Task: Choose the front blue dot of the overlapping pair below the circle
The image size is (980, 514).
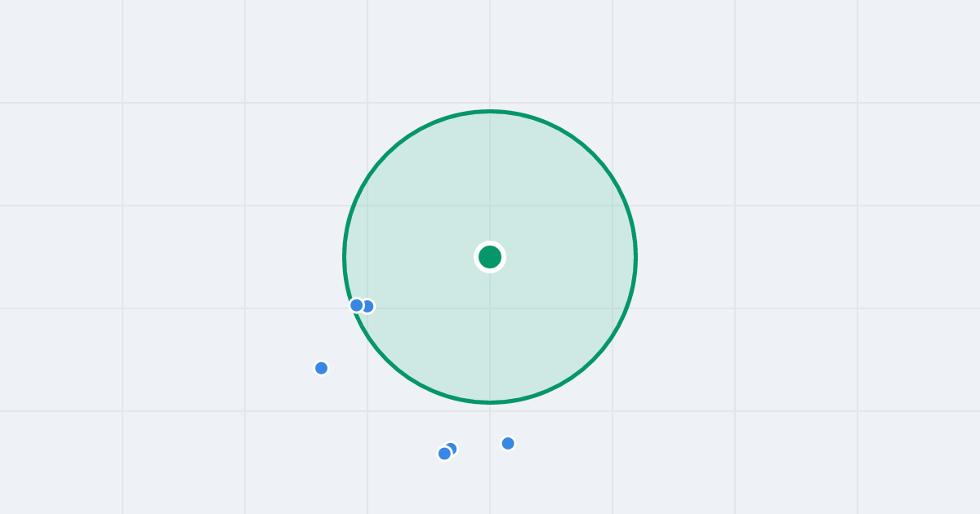Action: (444, 454)
